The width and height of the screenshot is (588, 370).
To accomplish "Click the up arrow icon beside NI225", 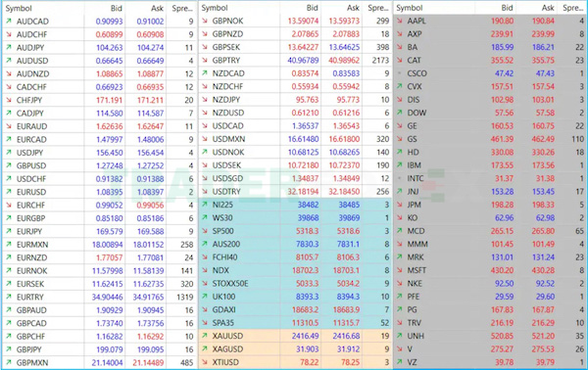I will 205,205.
